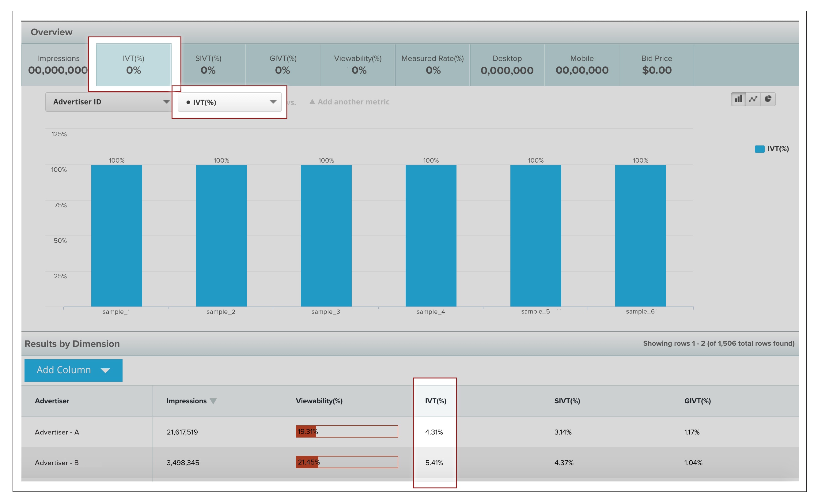Sort by GIVT(%) column header
The image size is (818, 504).
click(697, 401)
